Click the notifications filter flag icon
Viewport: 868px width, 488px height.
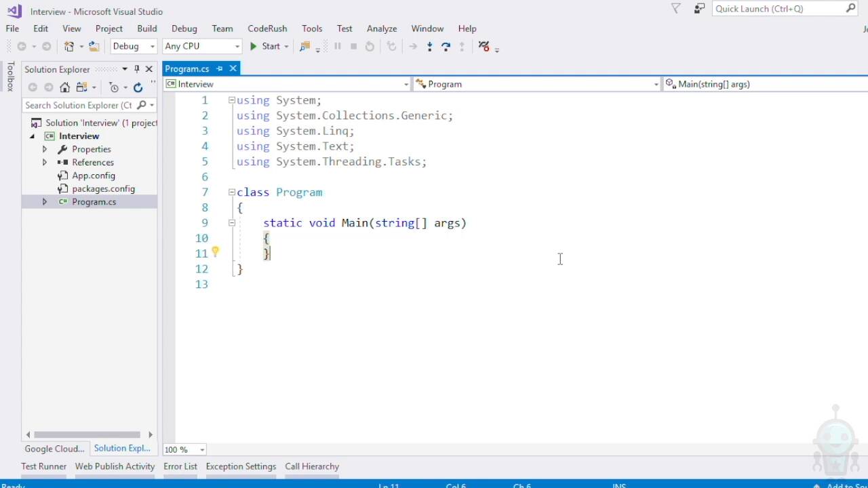[x=676, y=9]
